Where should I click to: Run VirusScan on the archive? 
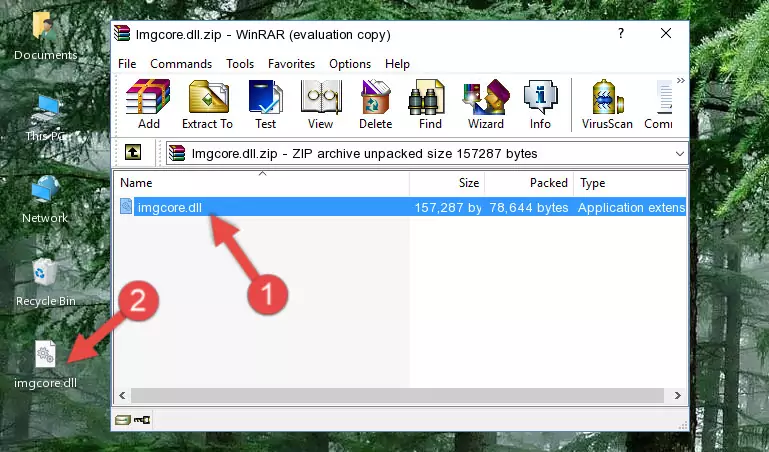click(607, 104)
